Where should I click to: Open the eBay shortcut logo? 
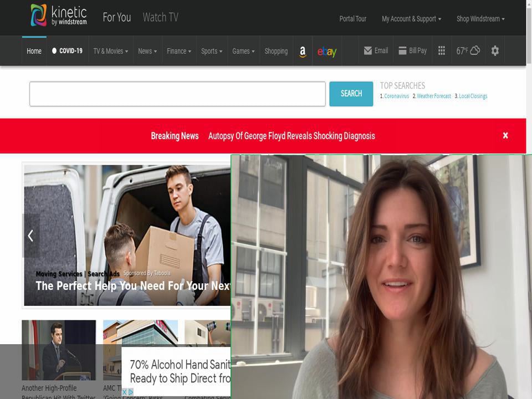click(327, 52)
